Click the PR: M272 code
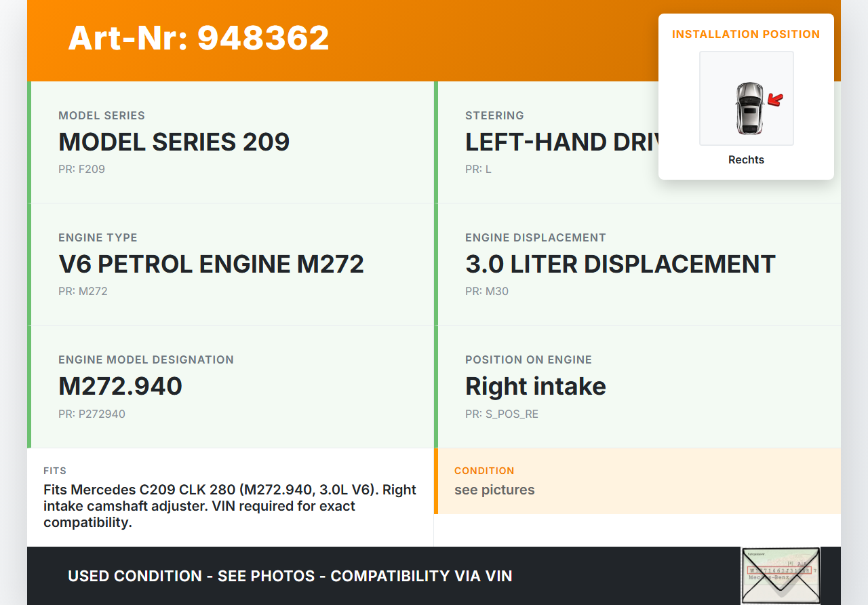 point(83,291)
